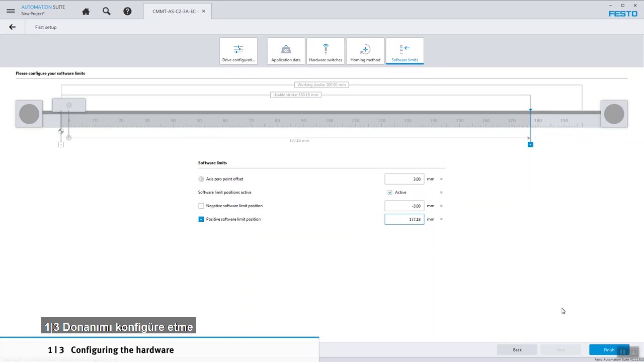Click the back arrow beside First setup
This screenshot has height=362, width=644.
[x=13, y=27]
